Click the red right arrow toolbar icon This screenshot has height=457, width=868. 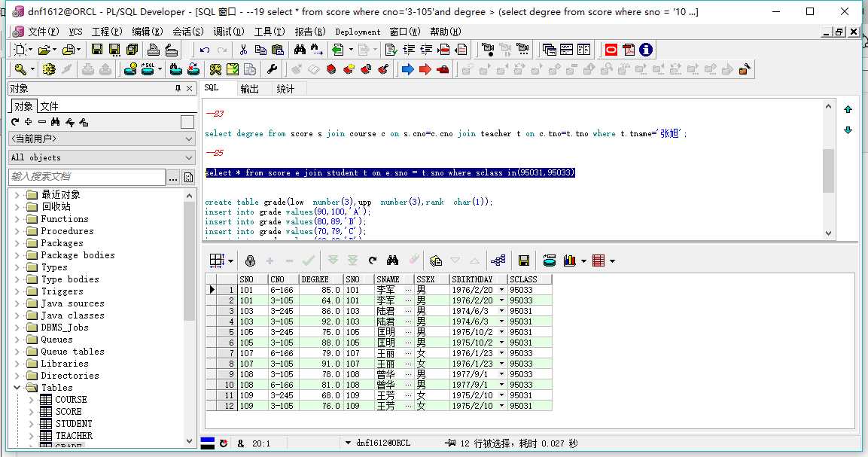pos(425,69)
